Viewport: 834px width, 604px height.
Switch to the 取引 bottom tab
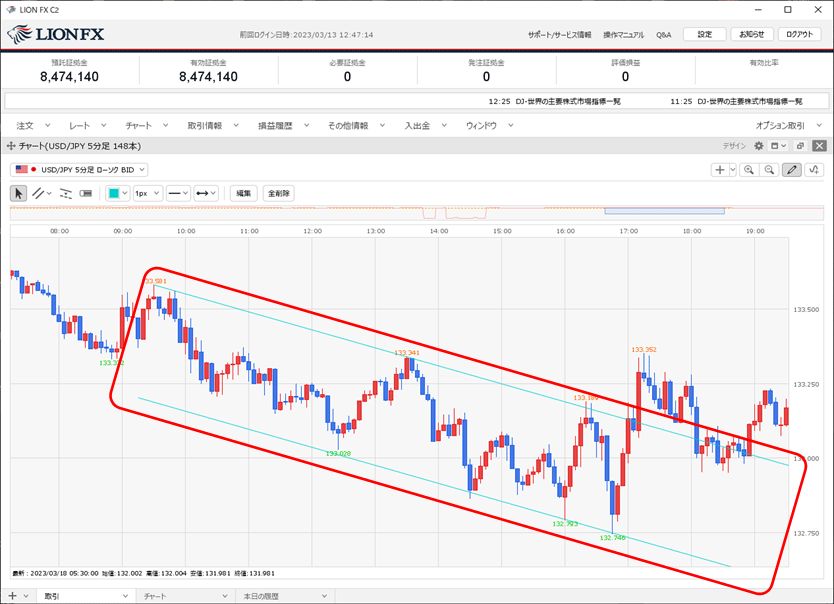[85, 596]
